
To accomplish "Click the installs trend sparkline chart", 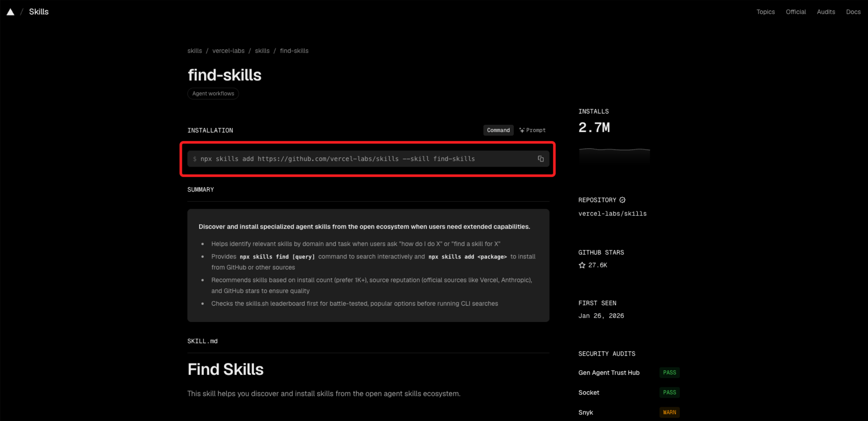I will pos(614,156).
